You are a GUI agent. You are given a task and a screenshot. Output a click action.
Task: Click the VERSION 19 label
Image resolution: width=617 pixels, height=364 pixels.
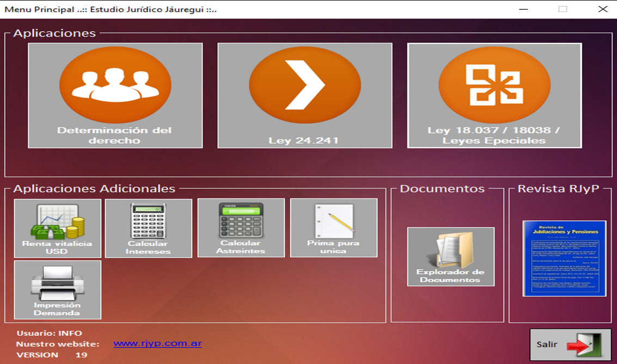pos(51,355)
